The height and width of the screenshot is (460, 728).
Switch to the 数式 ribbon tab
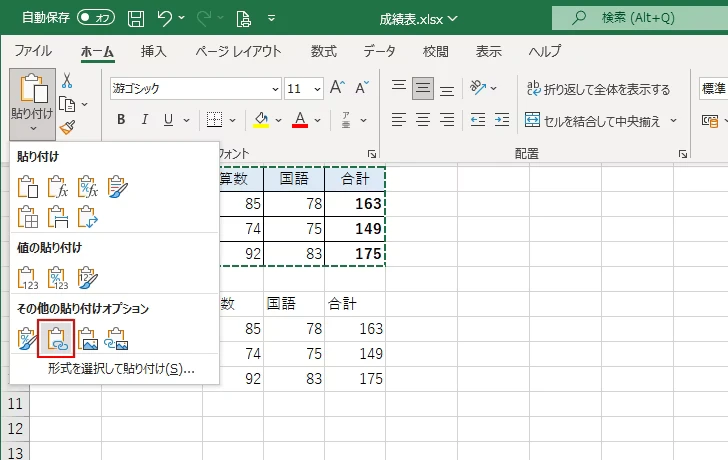(x=323, y=51)
